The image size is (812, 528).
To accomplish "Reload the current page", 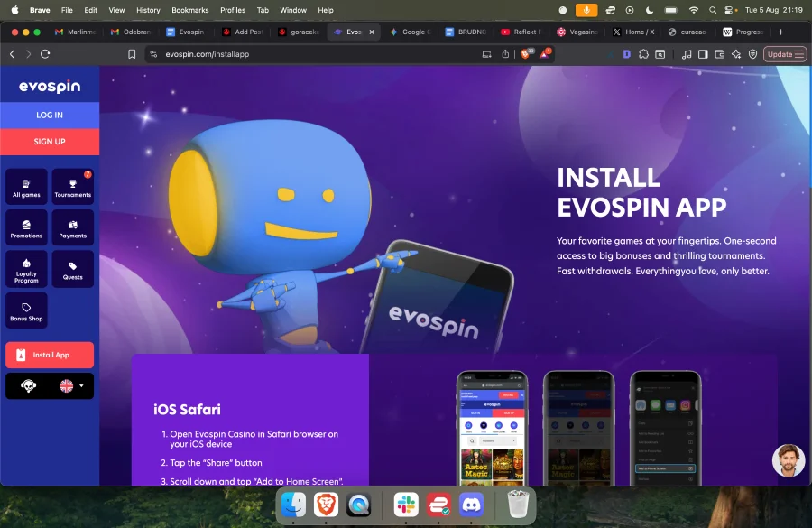I will [x=45, y=54].
